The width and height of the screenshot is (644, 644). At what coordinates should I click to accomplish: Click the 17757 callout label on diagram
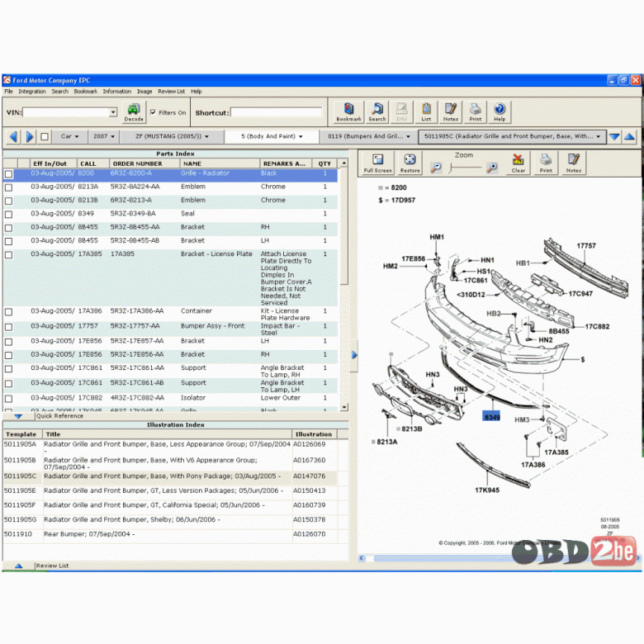[586, 245]
